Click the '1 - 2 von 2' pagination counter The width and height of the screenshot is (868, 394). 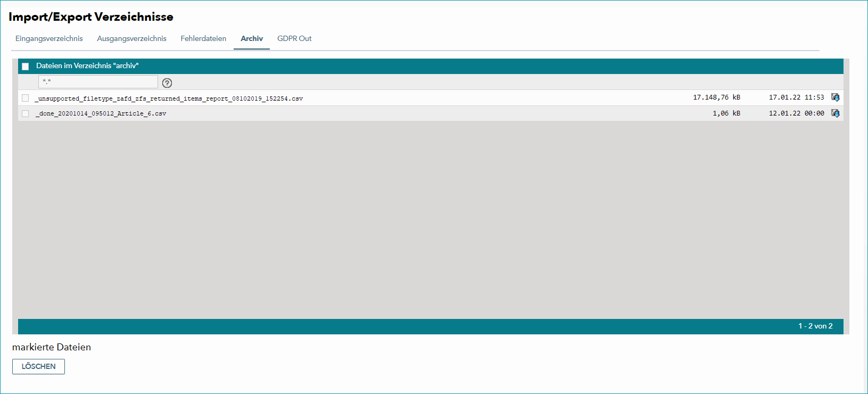(815, 326)
